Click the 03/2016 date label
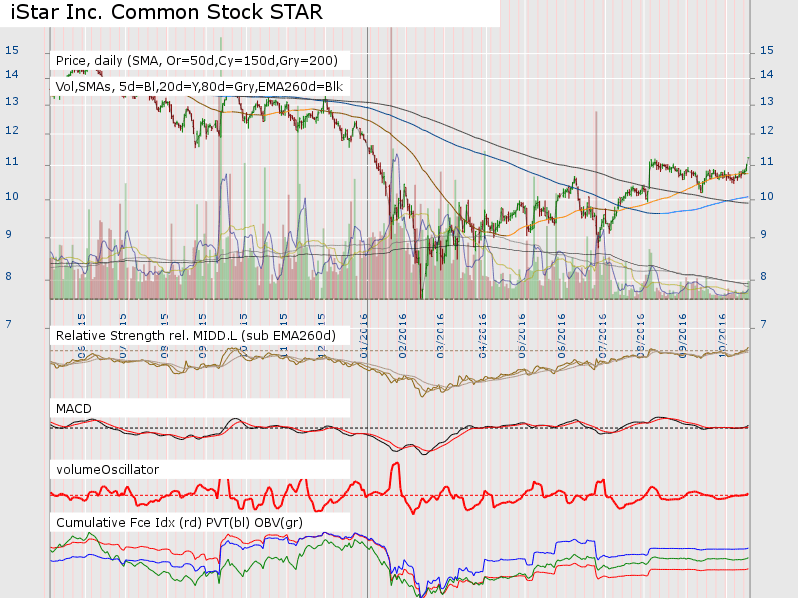This screenshot has height=598, width=798. (440, 336)
